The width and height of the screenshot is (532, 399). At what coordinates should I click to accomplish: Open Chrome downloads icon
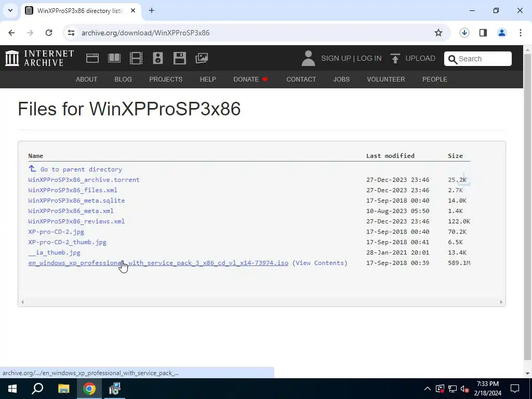[464, 33]
